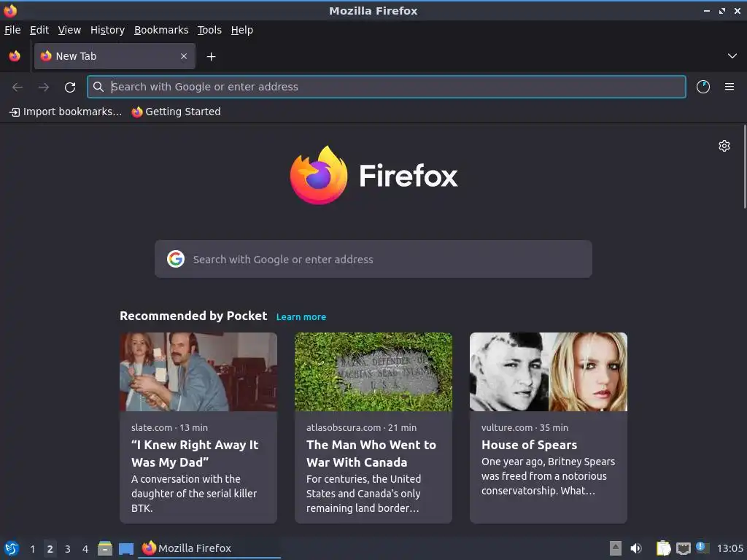
Task: Click the forward navigation arrow
Action: pos(44,87)
